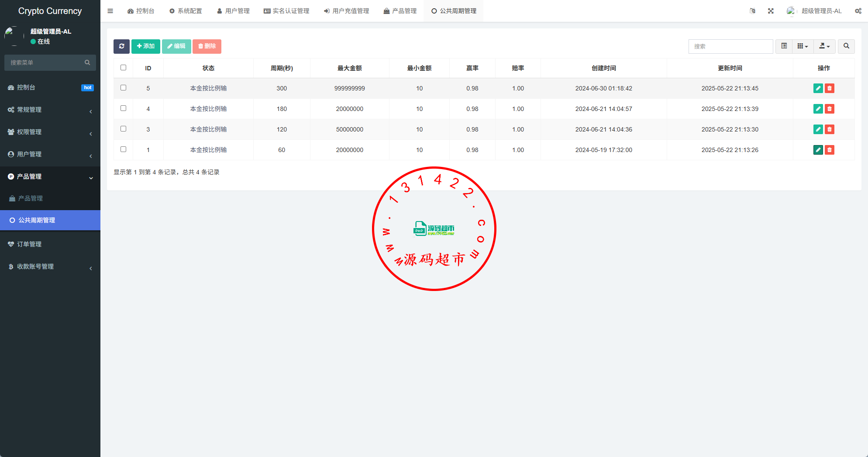868x457 pixels.
Task: Enter fullscreen mode via the expand icon
Action: 771,11
